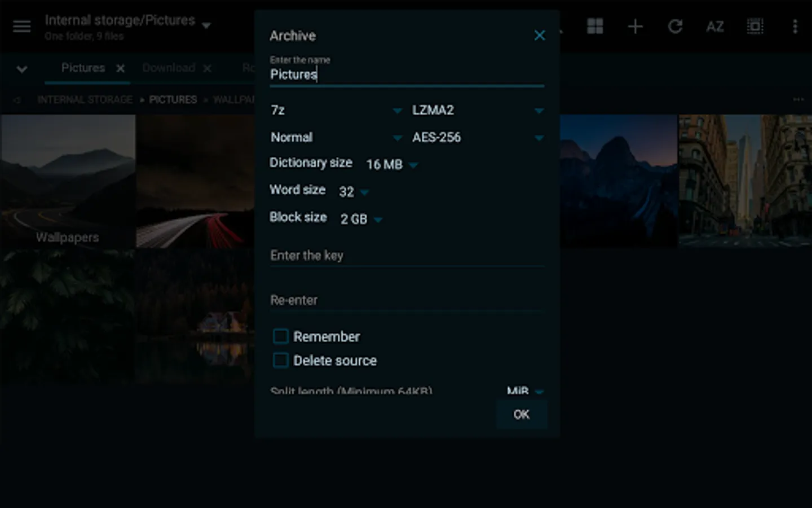Switch to the Download tab
The height and width of the screenshot is (508, 812).
[169, 68]
